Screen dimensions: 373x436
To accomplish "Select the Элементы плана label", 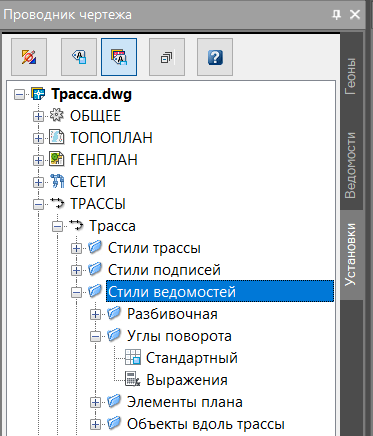I will click(185, 402).
